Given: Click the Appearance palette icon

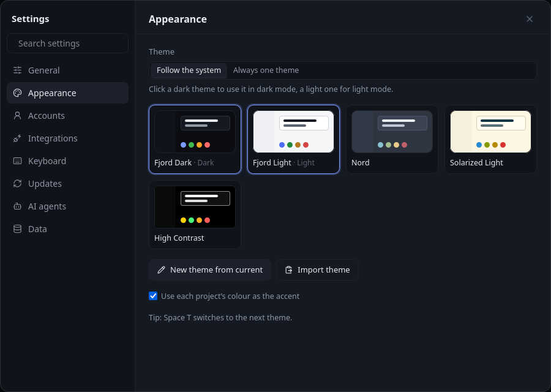Looking at the screenshot, I should tap(17, 93).
